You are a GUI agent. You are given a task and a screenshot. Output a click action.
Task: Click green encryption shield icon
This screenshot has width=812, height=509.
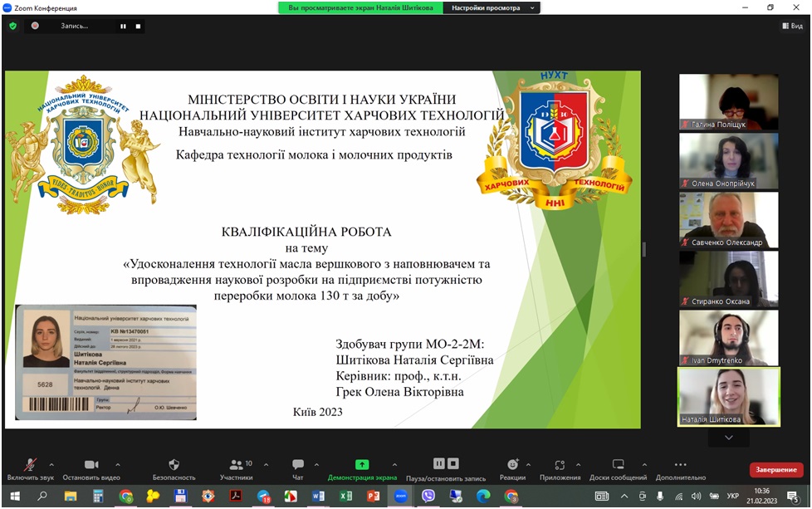13,26
